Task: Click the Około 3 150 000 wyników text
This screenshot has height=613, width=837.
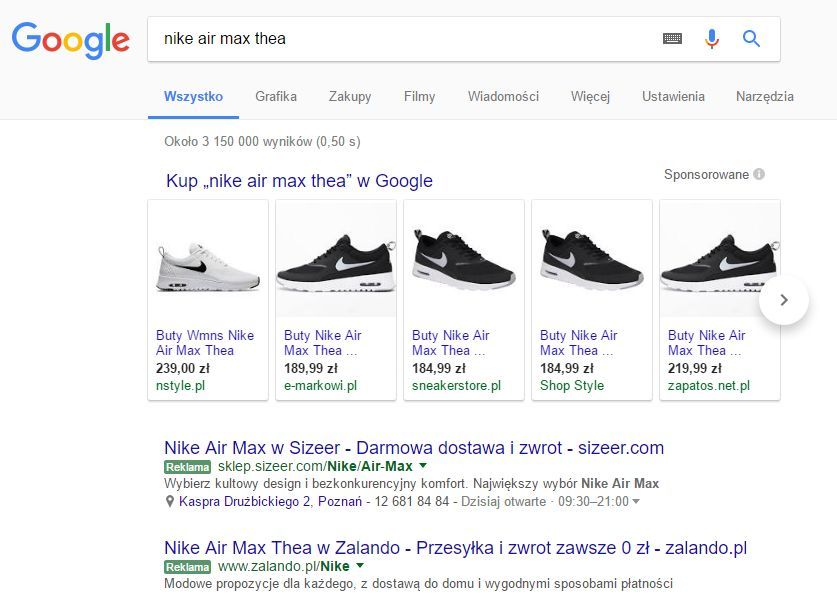Action: 262,142
